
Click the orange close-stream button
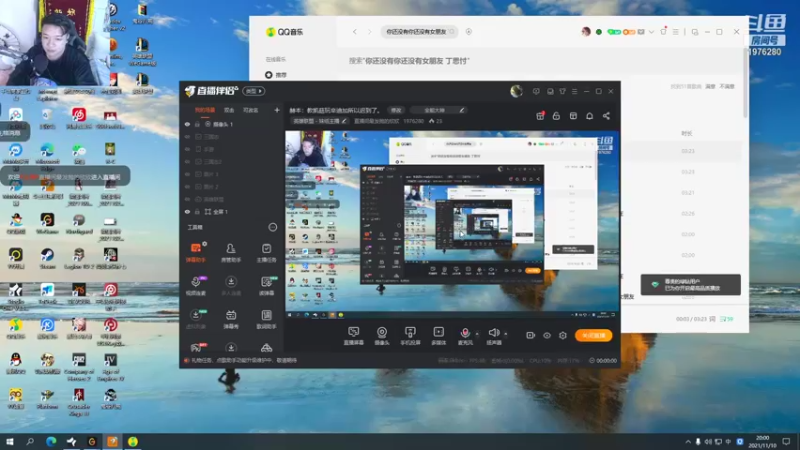(593, 335)
